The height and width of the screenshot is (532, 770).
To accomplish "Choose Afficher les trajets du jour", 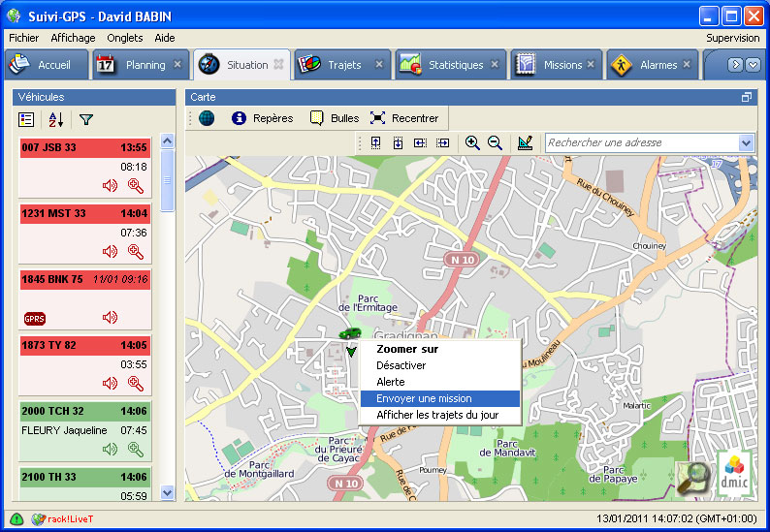I will pos(440,415).
